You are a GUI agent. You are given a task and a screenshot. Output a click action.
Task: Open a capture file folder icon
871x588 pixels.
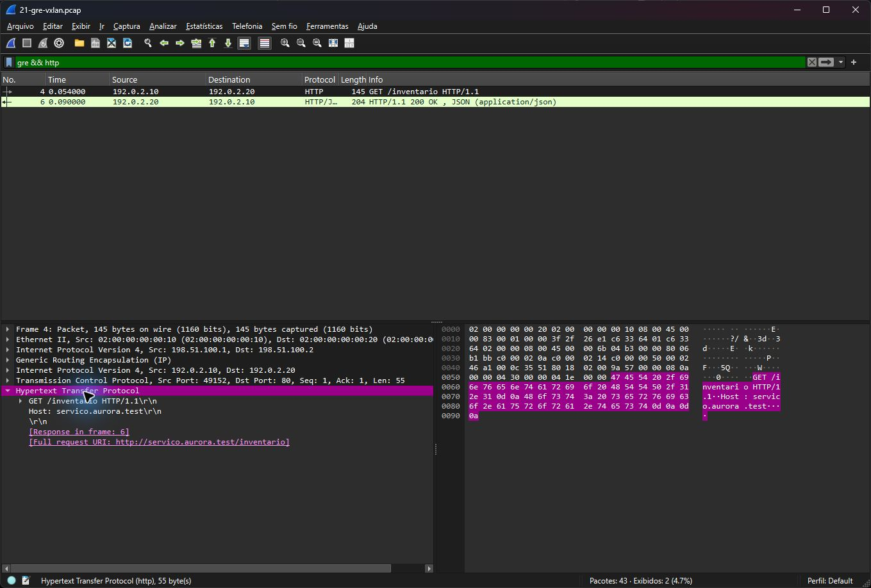click(79, 43)
